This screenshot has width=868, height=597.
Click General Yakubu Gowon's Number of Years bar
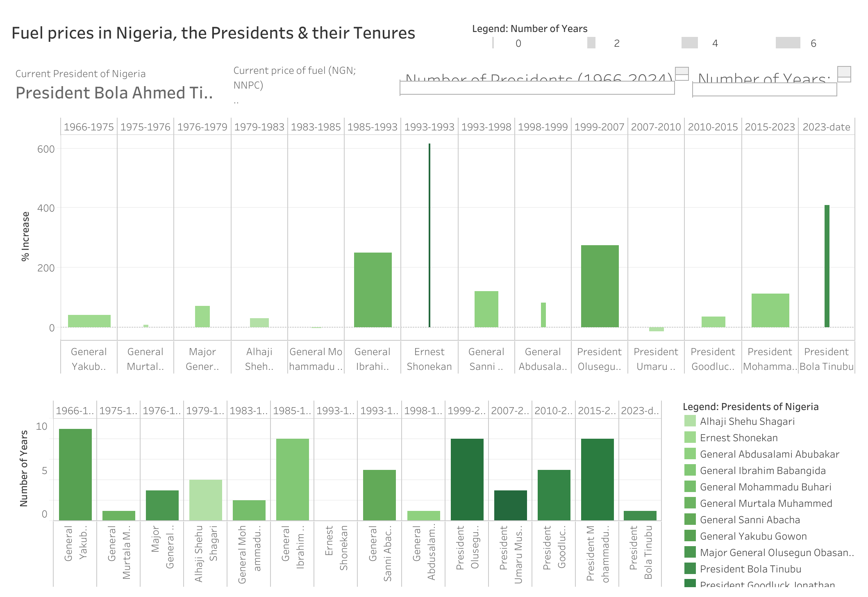click(x=75, y=474)
